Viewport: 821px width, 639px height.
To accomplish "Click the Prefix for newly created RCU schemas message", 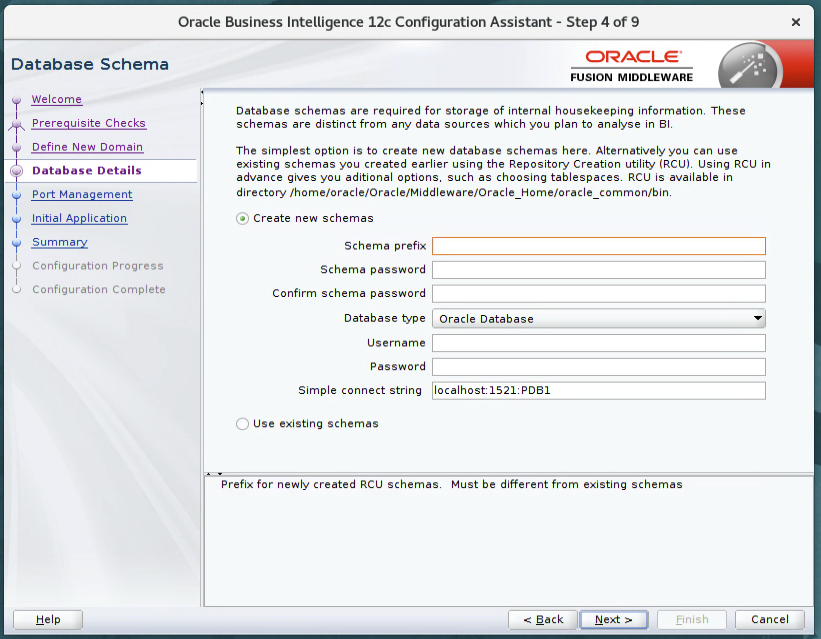I will [x=451, y=484].
